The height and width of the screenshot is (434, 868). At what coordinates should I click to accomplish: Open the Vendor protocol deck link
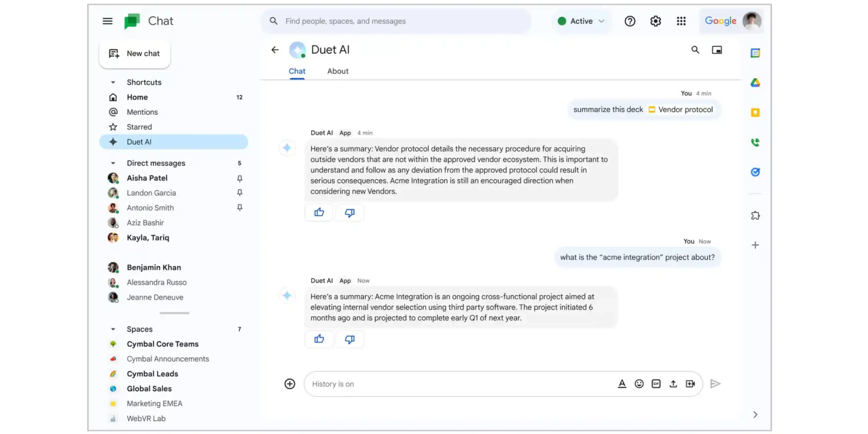tap(685, 110)
